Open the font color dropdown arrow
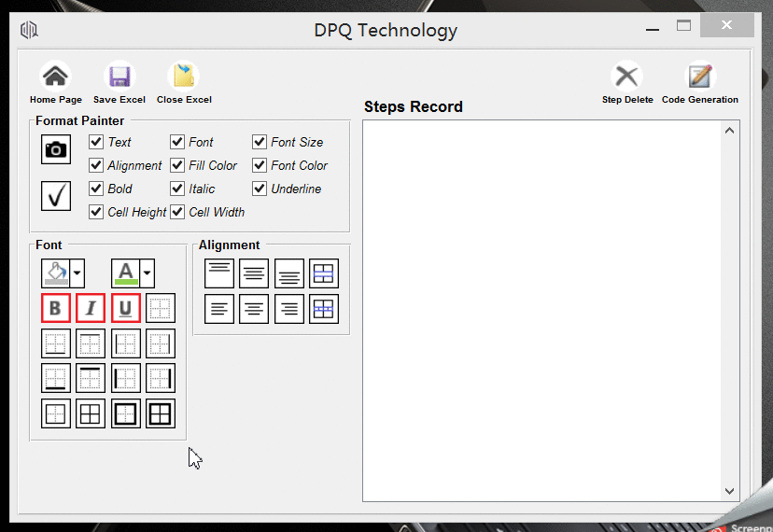This screenshot has height=532, width=773. 147,273
